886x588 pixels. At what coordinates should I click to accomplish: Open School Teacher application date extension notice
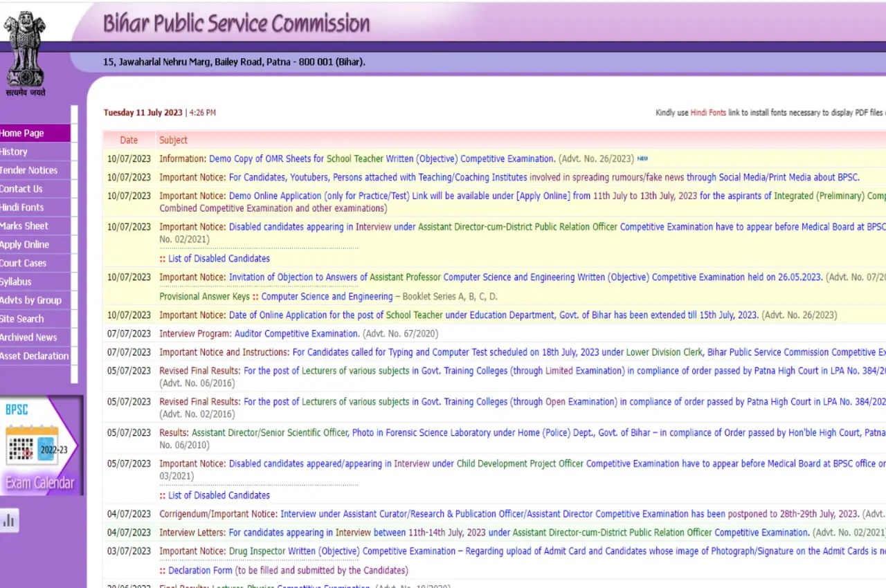tap(494, 315)
